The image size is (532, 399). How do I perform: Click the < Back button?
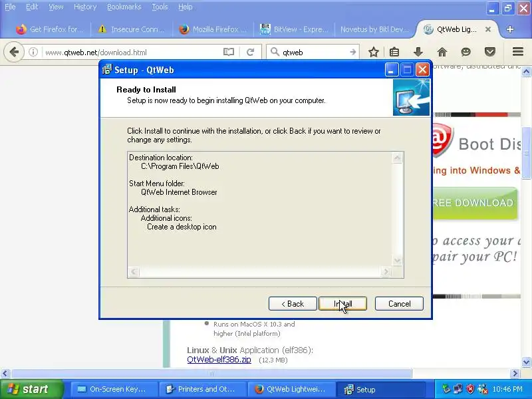[x=293, y=304]
